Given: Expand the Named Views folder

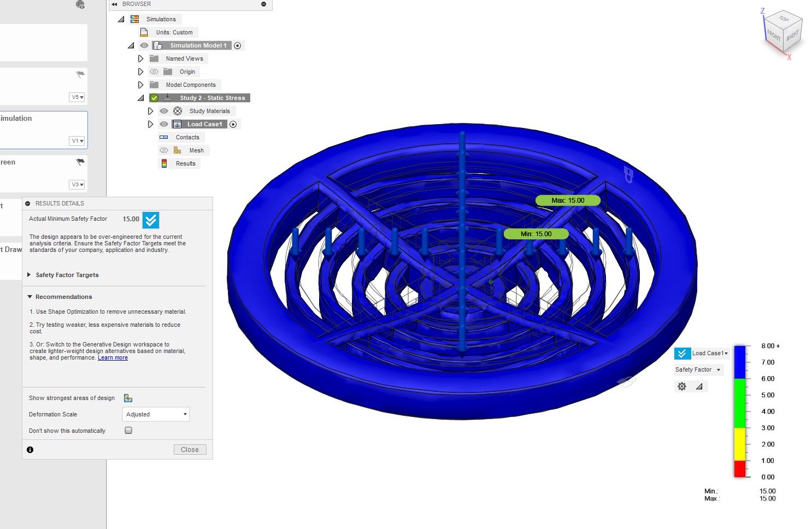Looking at the screenshot, I should (140, 58).
